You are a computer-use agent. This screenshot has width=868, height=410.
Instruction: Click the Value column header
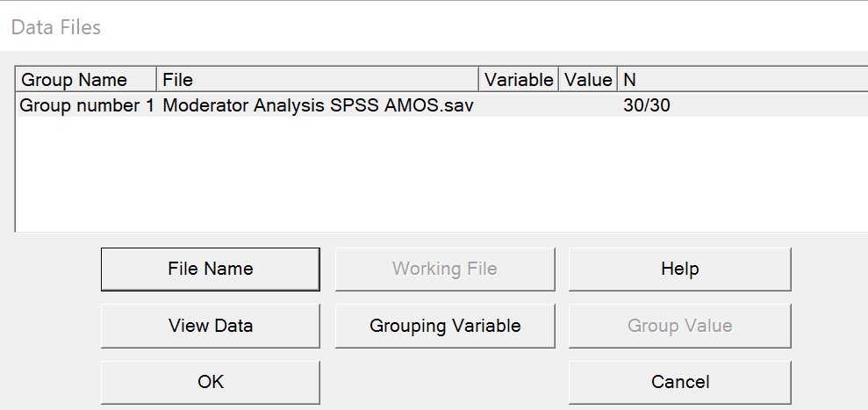[588, 80]
